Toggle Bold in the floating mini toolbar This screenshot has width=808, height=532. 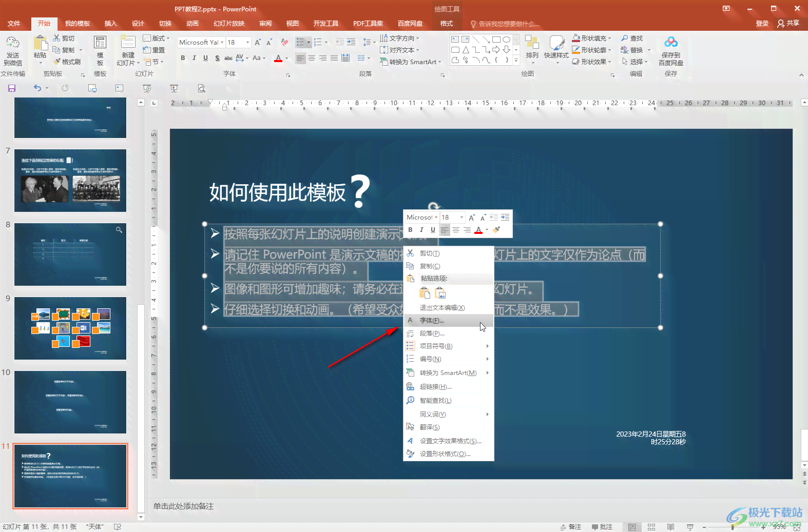point(410,230)
